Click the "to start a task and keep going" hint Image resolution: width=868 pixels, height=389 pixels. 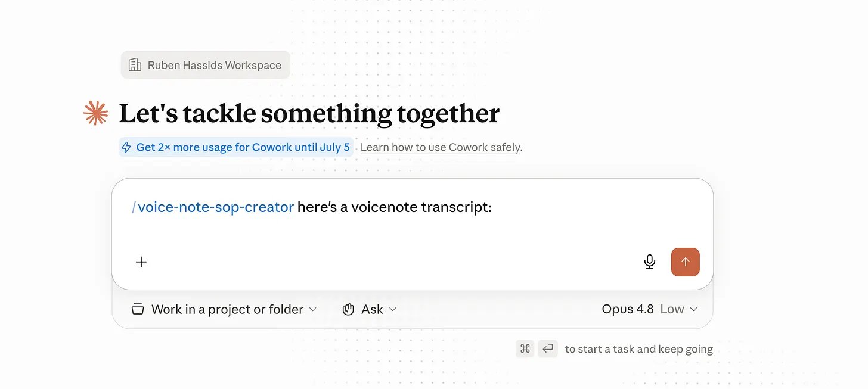coord(639,349)
